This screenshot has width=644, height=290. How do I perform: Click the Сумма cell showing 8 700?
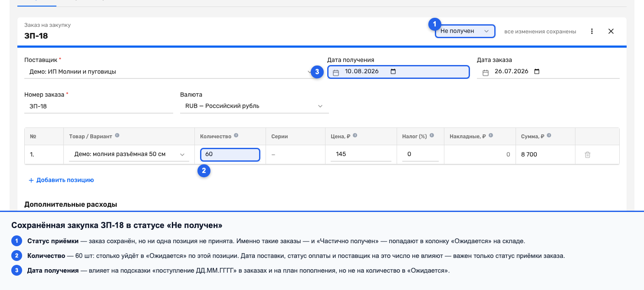click(x=545, y=154)
